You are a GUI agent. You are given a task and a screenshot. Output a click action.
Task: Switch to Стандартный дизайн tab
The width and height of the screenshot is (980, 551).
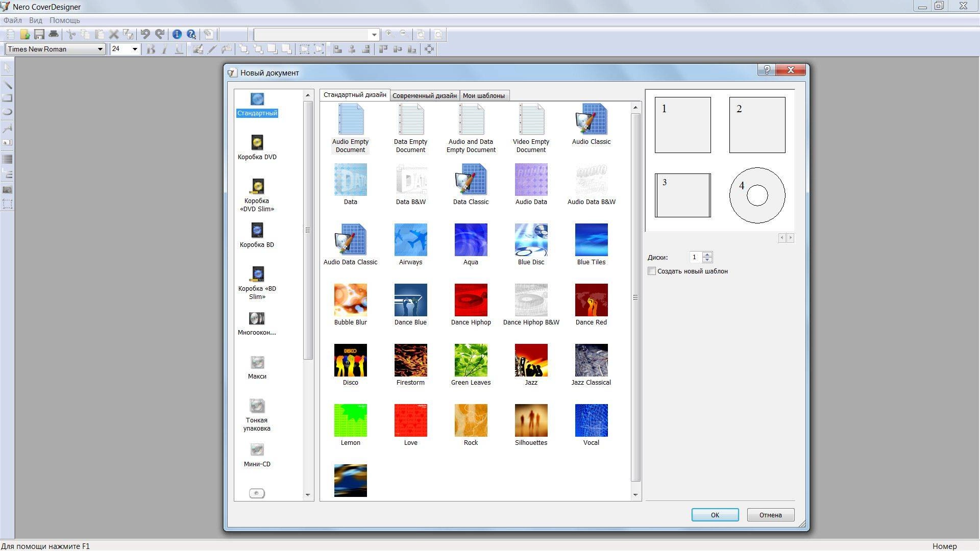[x=355, y=95]
